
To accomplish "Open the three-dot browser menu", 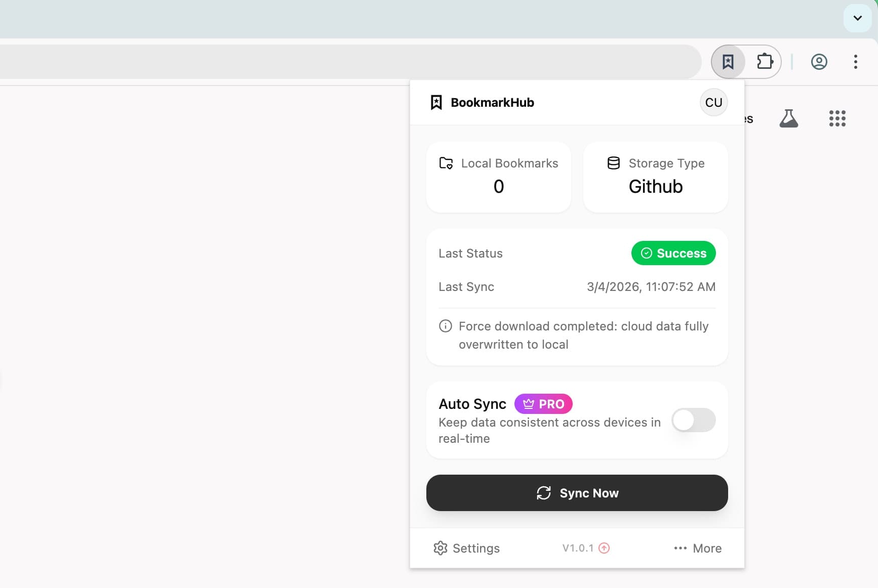I will (855, 62).
